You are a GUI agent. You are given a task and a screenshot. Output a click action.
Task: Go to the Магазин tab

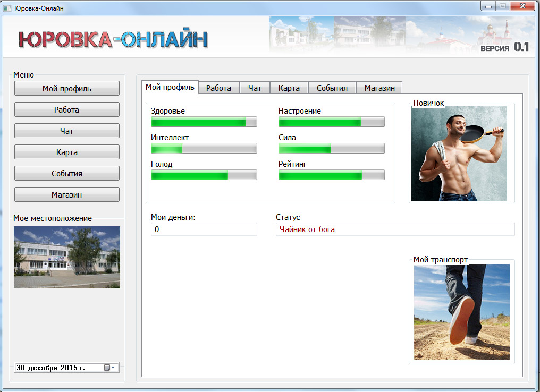pyautogui.click(x=379, y=88)
